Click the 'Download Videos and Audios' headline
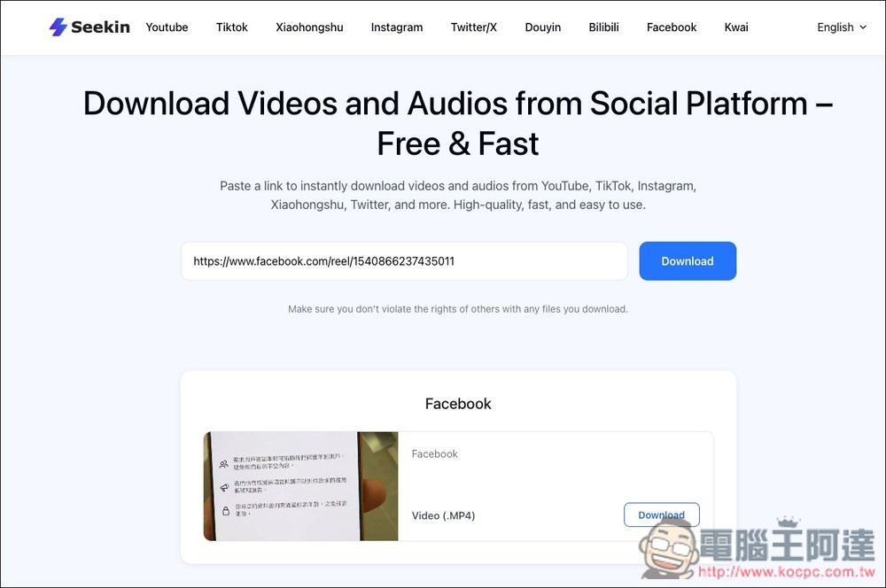 [458, 123]
